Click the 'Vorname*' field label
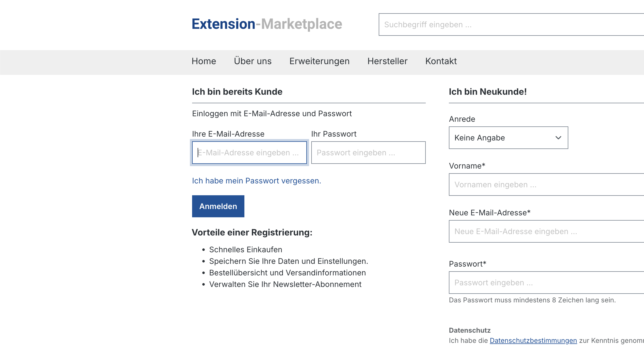 467,166
